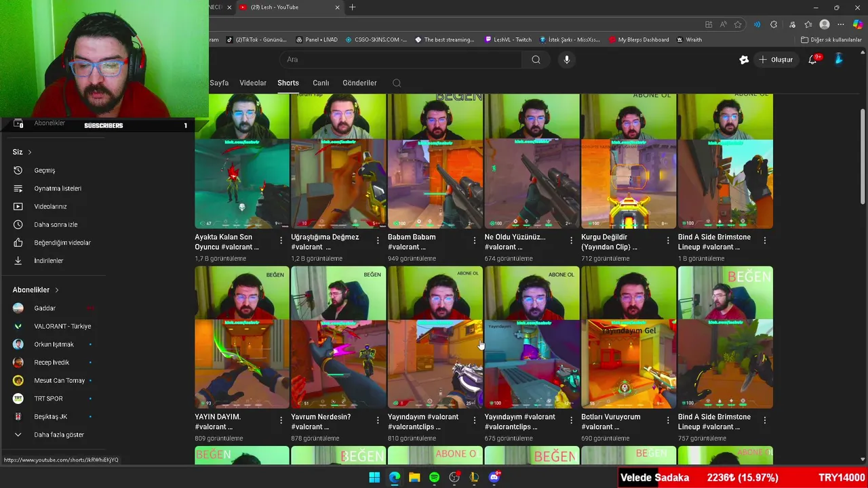Play the Babam Babam short thumbnail
The image size is (868, 488).
click(x=435, y=161)
